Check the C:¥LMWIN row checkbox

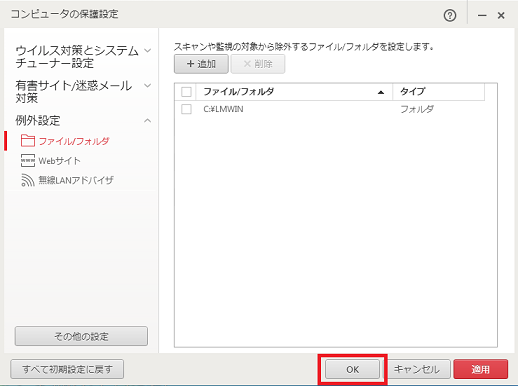tap(186, 109)
